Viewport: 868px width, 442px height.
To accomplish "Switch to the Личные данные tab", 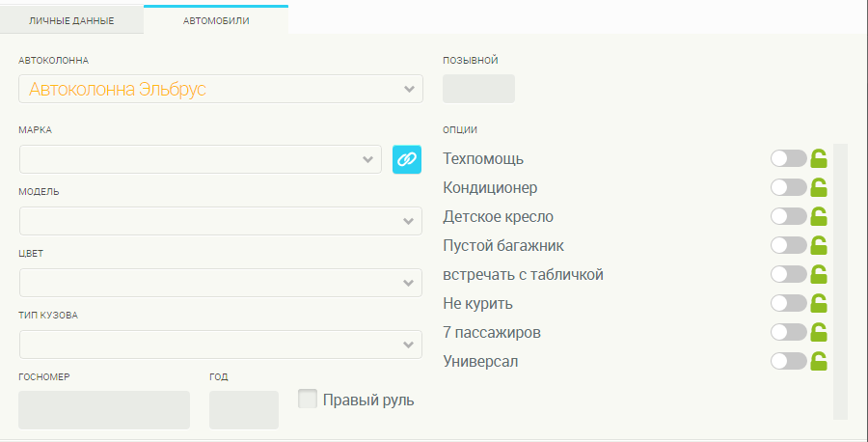I will coord(71,20).
